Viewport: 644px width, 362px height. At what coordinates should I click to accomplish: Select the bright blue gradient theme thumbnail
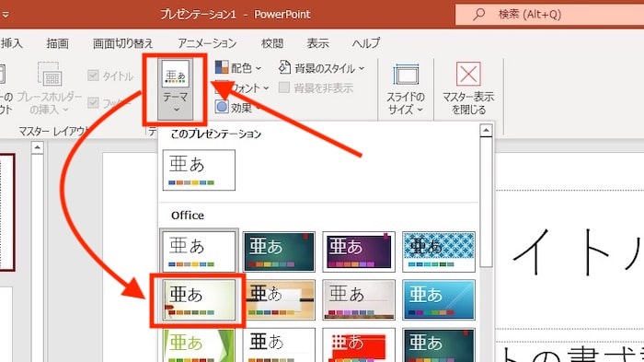coord(439,300)
